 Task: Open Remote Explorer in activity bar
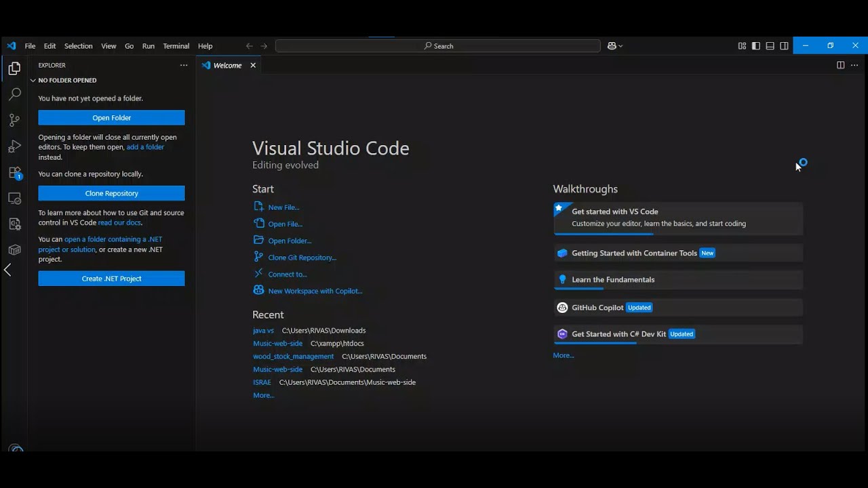pyautogui.click(x=14, y=199)
